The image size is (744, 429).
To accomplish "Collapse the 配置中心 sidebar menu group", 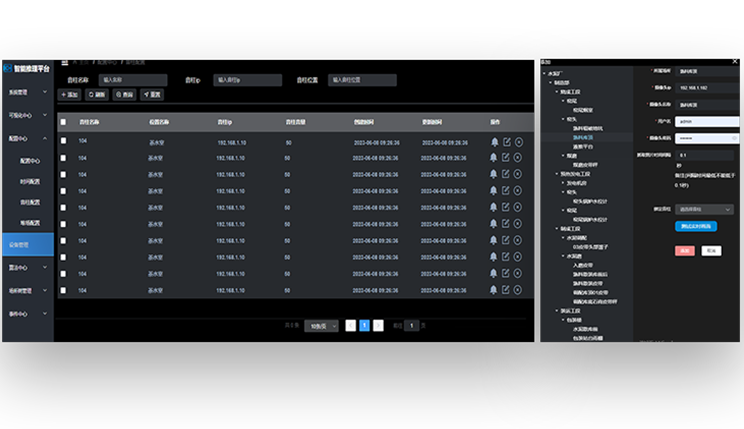I will (26, 138).
